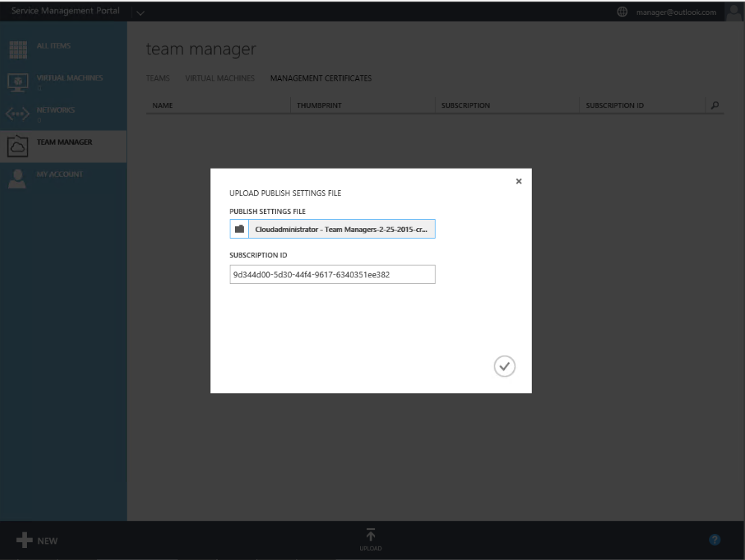Click the folder browse icon

[x=239, y=230]
